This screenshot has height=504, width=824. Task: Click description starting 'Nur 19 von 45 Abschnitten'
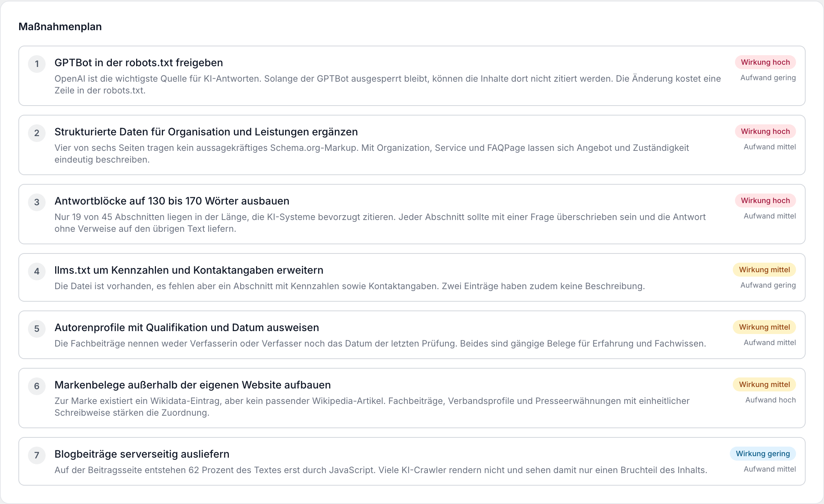[380, 223]
